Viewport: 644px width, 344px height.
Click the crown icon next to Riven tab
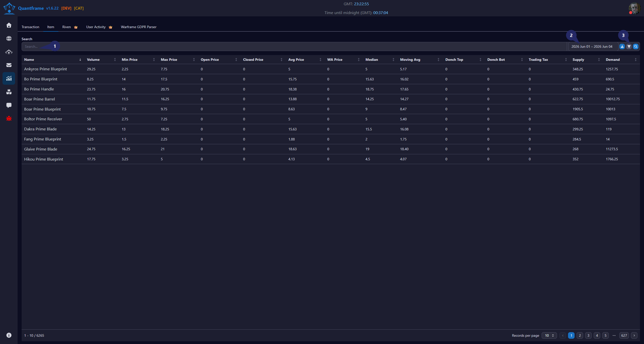[76, 27]
